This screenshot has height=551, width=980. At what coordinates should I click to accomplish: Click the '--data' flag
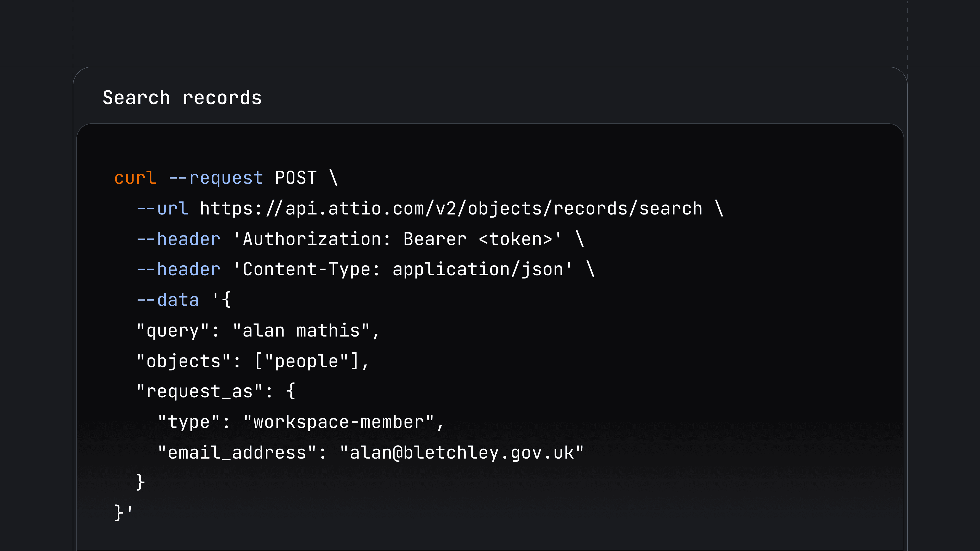click(168, 300)
